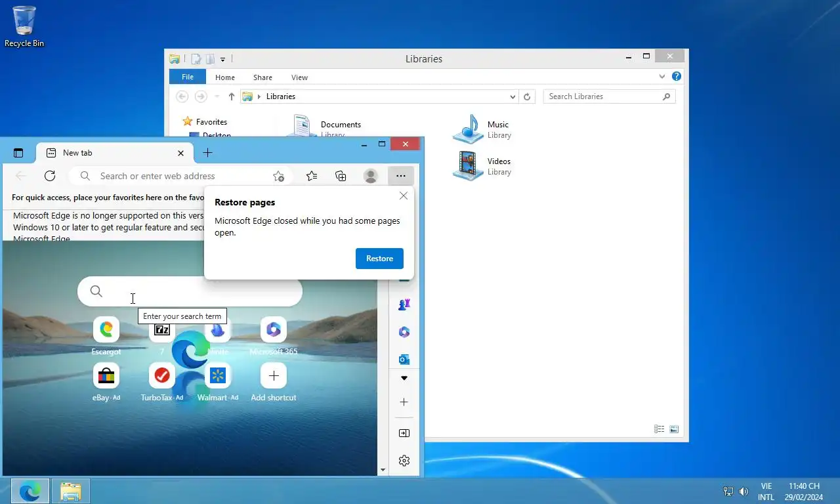The image size is (840, 504).
Task: Click Properties icon in Explorer quick access toolbar
Action: (x=196, y=59)
